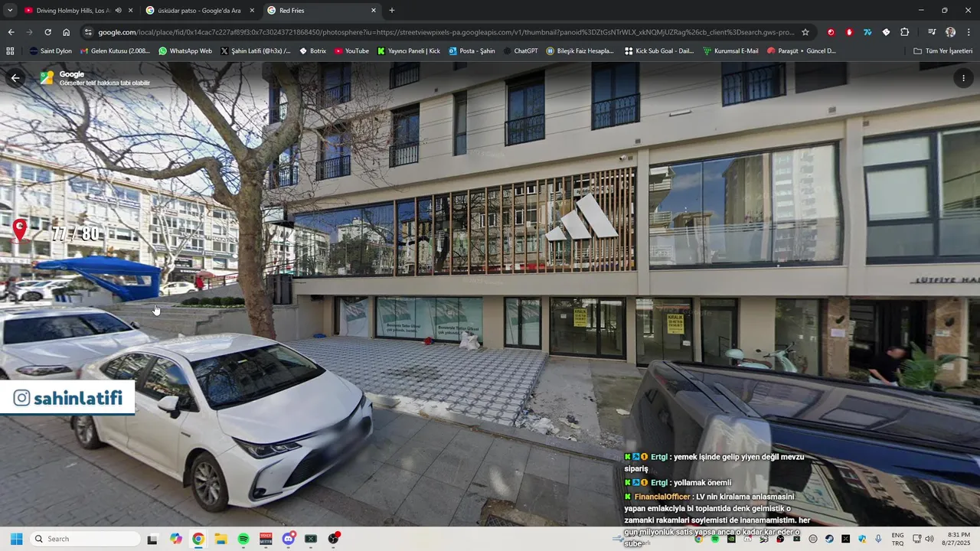This screenshot has height=551, width=980.
Task: Open the Kurumsal E-Mail bookmark
Action: [730, 51]
